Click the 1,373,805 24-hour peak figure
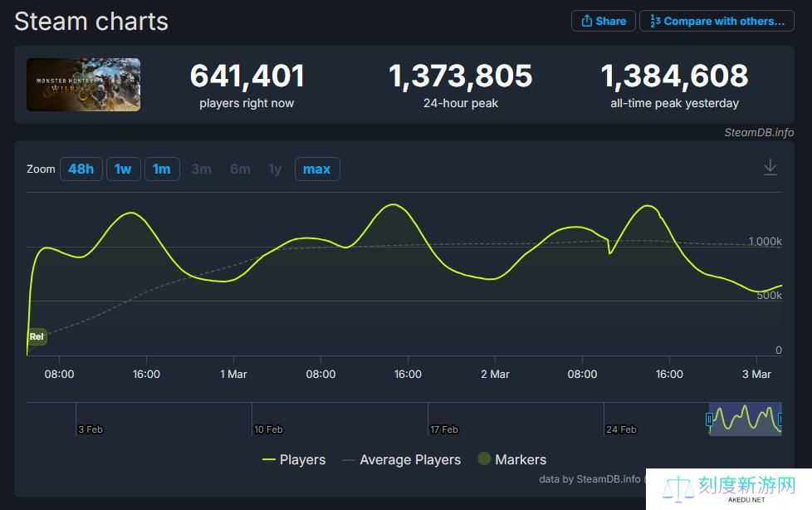812x510 pixels. coord(460,76)
